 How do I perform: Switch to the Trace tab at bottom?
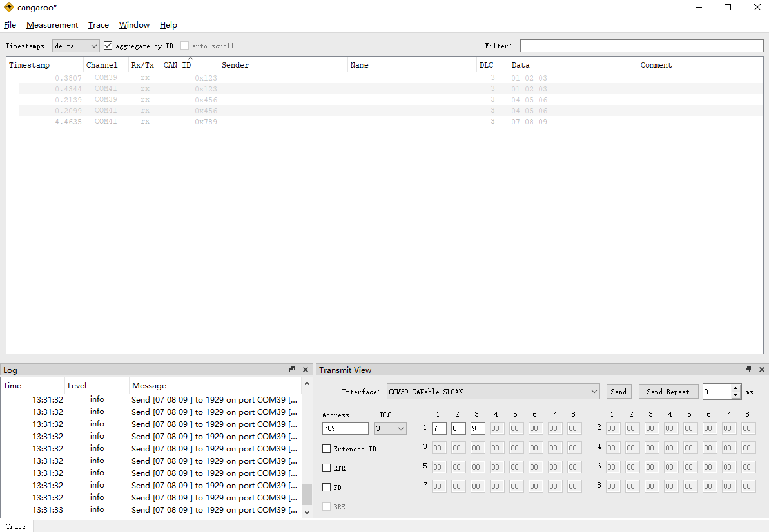pyautogui.click(x=15, y=526)
